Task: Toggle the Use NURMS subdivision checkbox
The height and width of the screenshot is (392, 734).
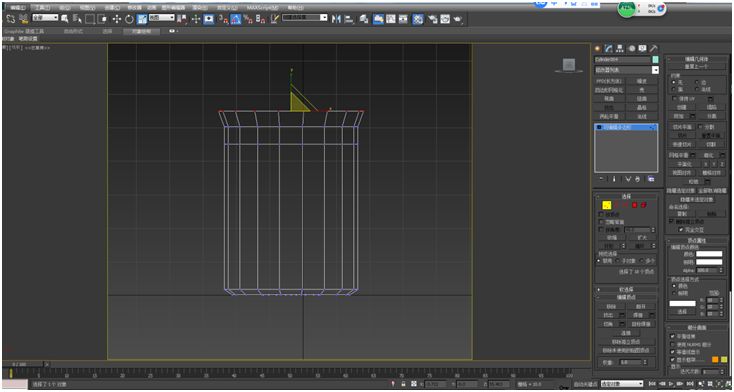Action: (x=673, y=344)
